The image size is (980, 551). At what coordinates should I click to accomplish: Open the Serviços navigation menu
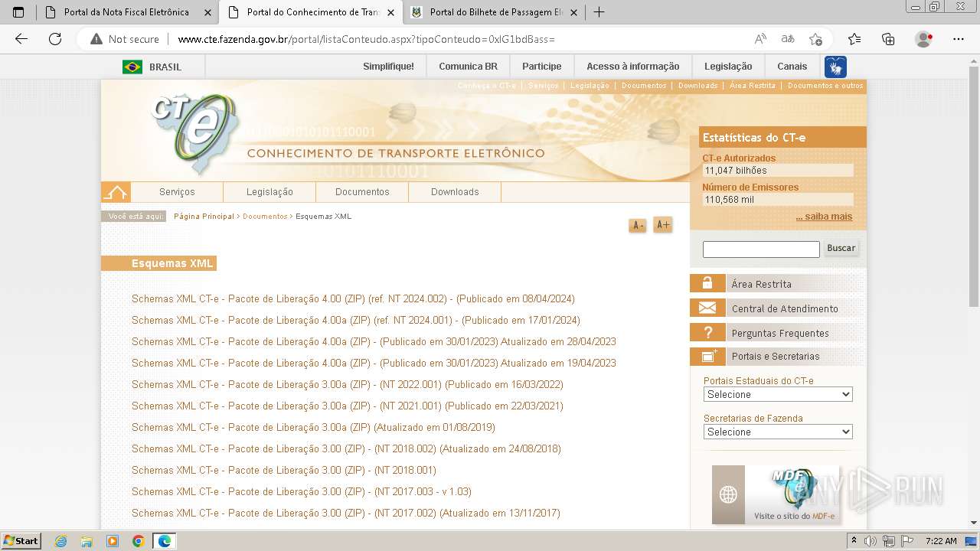click(177, 192)
